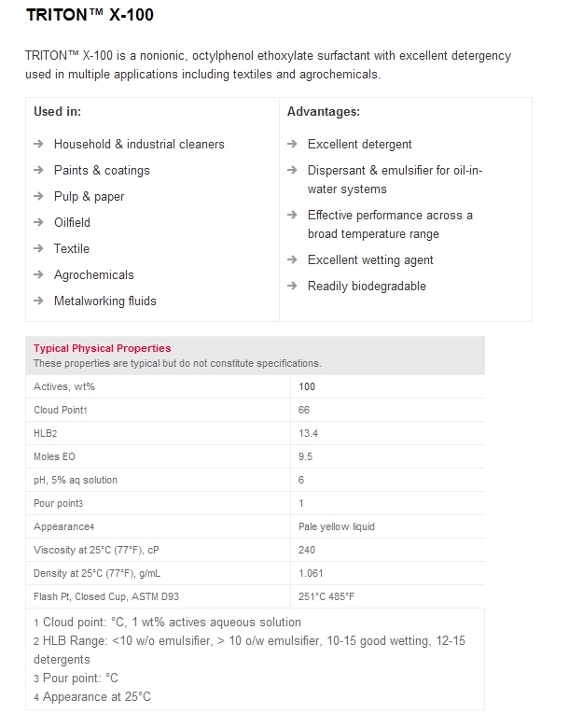Click the arrow bullet before Pulp & paper
The image size is (569, 728).
pyautogui.click(x=38, y=196)
